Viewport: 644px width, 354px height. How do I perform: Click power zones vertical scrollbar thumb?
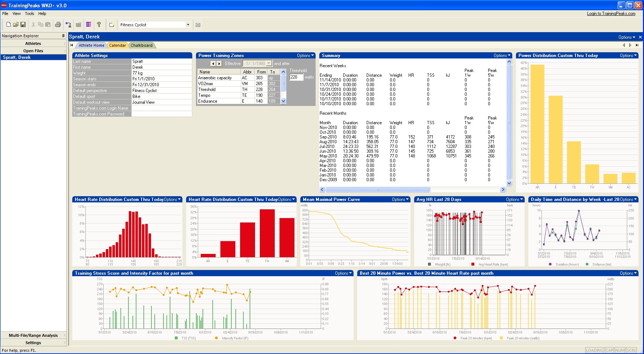tap(283, 83)
